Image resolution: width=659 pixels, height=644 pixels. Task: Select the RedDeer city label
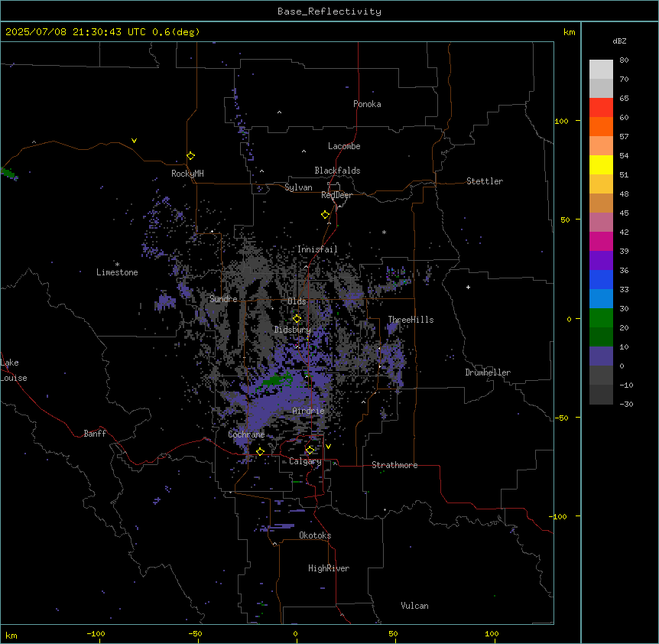(x=336, y=195)
